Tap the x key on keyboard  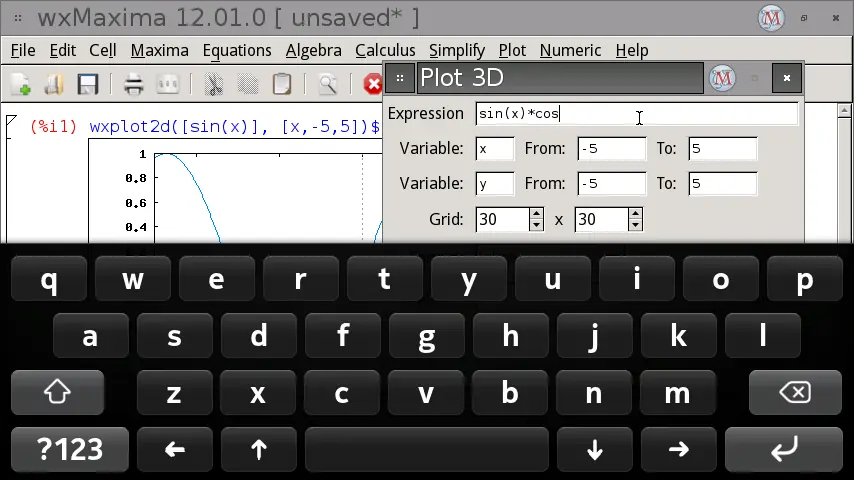(x=258, y=392)
